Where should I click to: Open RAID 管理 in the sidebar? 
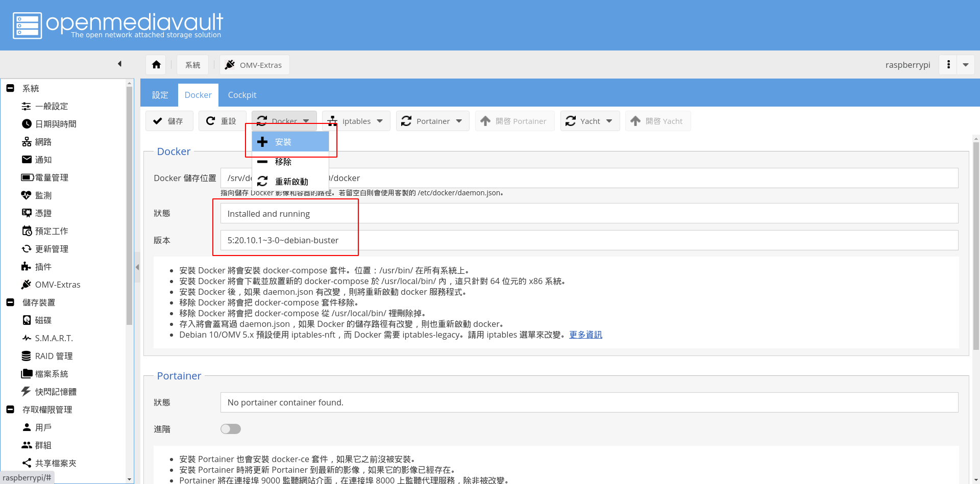click(53, 356)
